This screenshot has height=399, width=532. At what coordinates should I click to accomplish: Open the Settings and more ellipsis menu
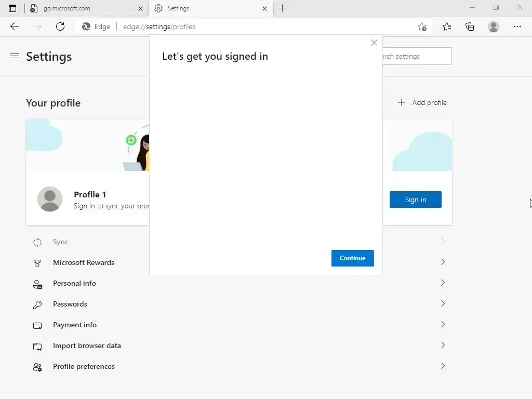coord(517,26)
